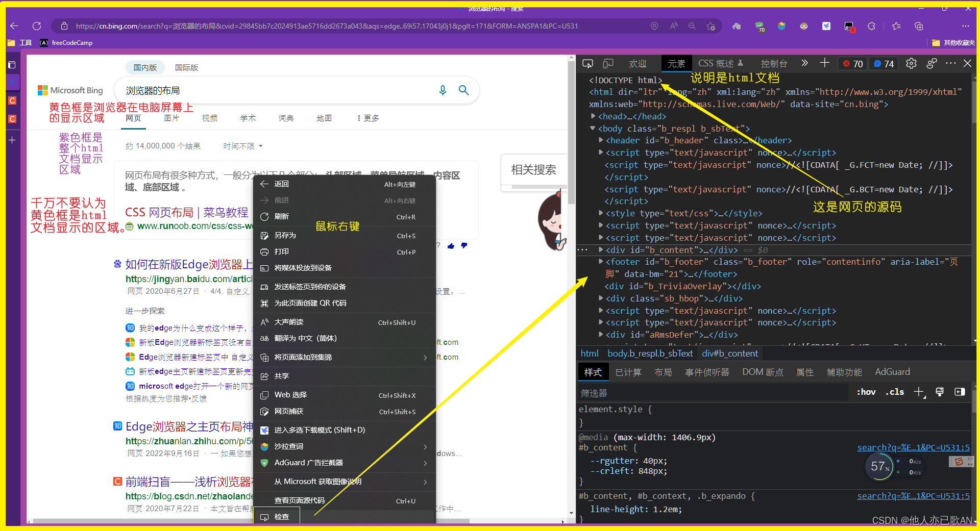Switch to the 元素 DevTools tab

(676, 64)
